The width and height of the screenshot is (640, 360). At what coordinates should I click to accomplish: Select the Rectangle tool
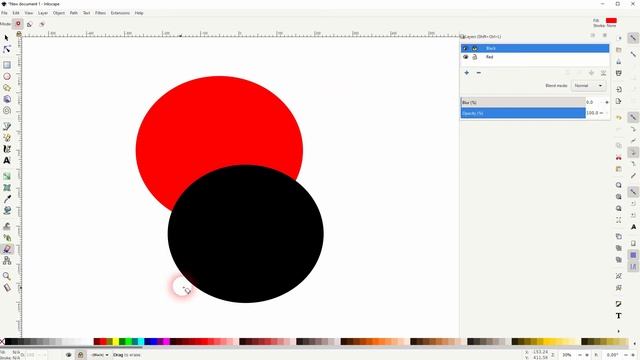point(7,65)
